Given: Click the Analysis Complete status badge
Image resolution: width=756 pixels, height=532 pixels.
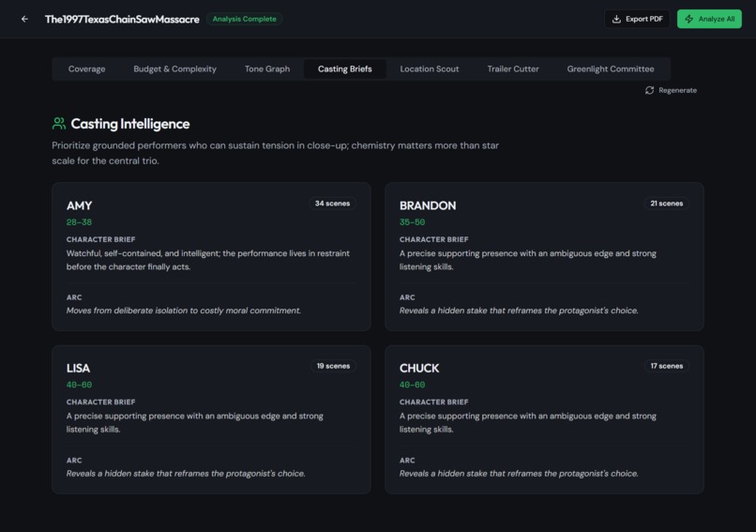Looking at the screenshot, I should pyautogui.click(x=245, y=19).
